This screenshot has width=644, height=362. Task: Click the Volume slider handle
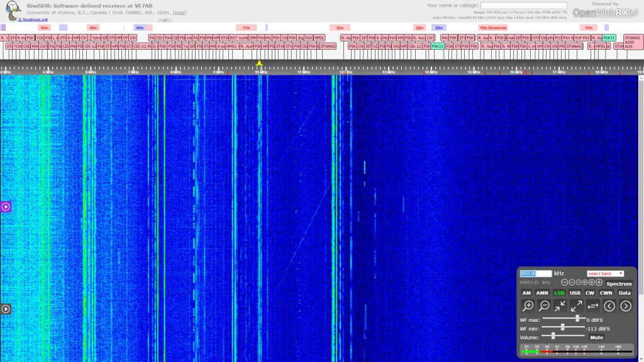pos(553,336)
